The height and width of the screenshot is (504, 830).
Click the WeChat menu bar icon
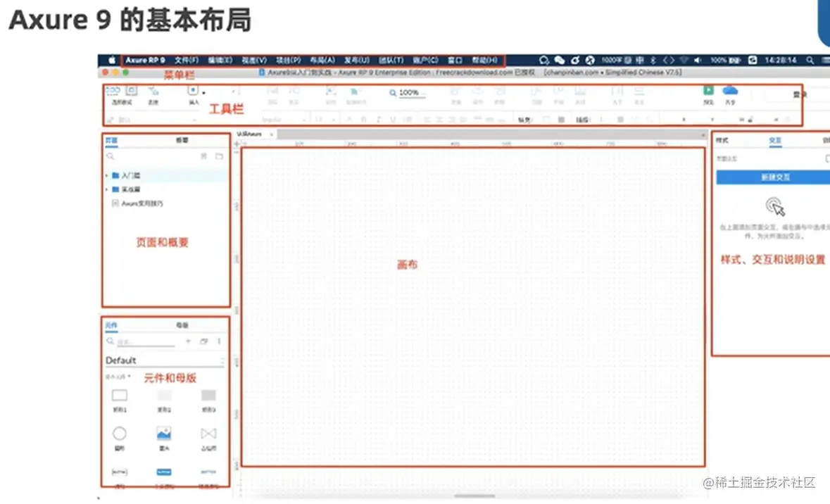(560, 61)
